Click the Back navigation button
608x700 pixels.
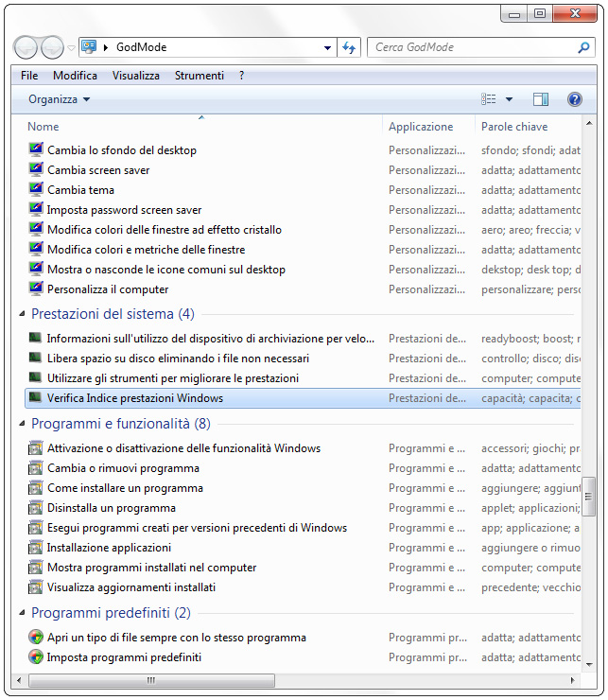pyautogui.click(x=26, y=47)
